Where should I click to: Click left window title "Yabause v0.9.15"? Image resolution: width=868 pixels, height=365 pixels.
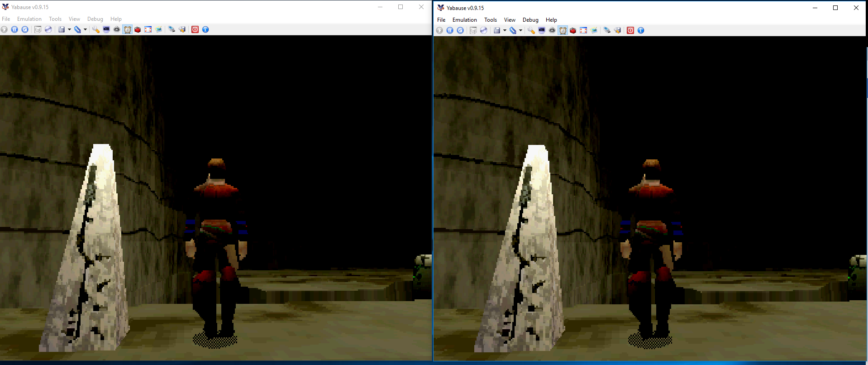click(x=30, y=7)
